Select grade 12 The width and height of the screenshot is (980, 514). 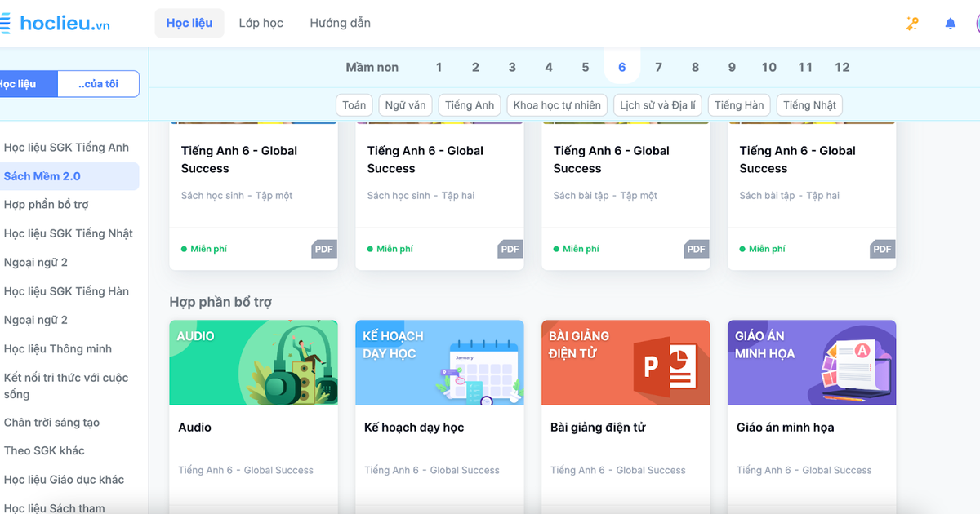click(x=842, y=67)
